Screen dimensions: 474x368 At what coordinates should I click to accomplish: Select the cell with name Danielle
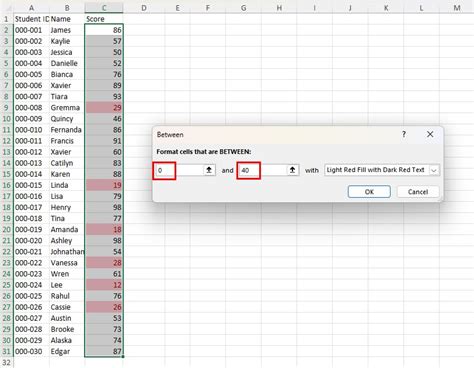click(67, 63)
